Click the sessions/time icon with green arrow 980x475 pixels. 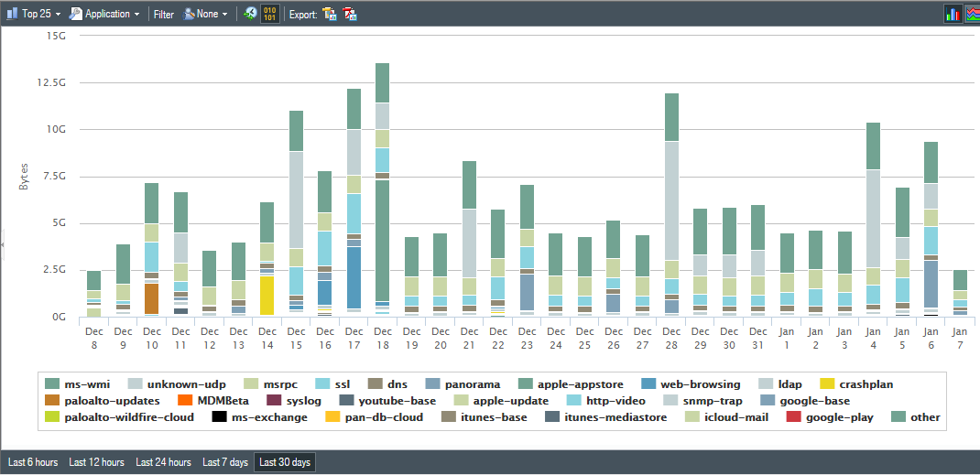[x=248, y=14]
